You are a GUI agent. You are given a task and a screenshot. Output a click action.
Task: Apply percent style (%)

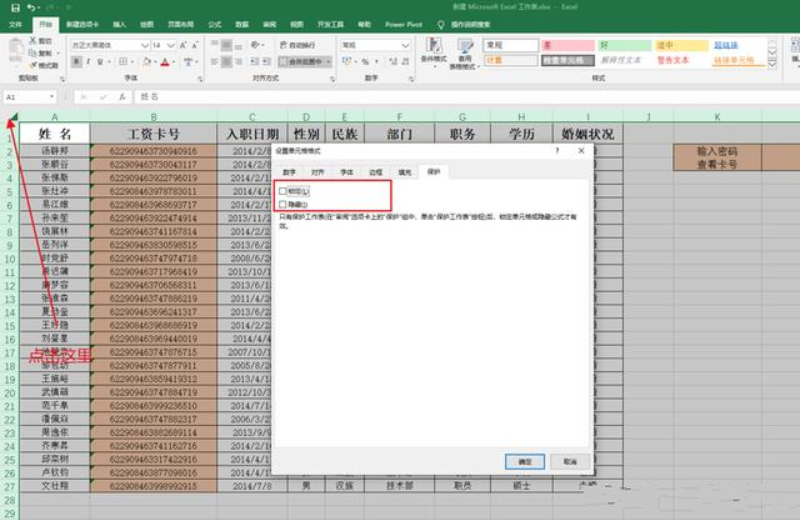(x=365, y=62)
